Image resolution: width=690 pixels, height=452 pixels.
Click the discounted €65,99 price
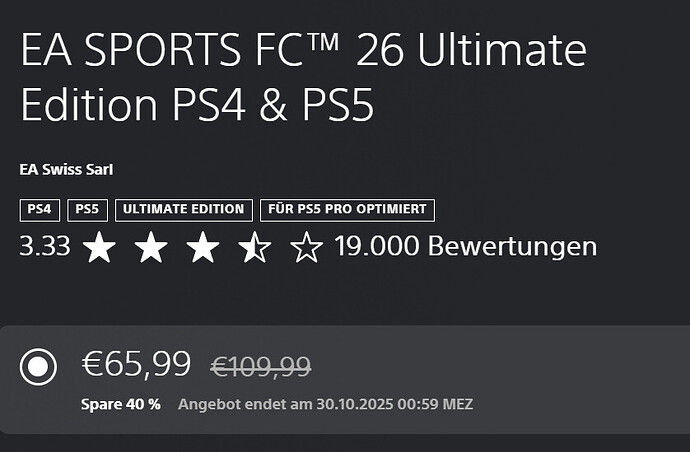(136, 365)
